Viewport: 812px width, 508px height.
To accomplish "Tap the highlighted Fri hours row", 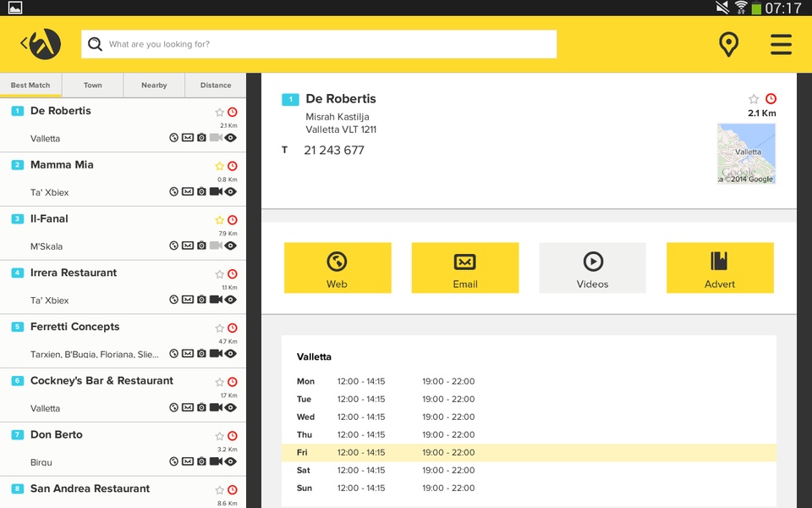I will 529,452.
